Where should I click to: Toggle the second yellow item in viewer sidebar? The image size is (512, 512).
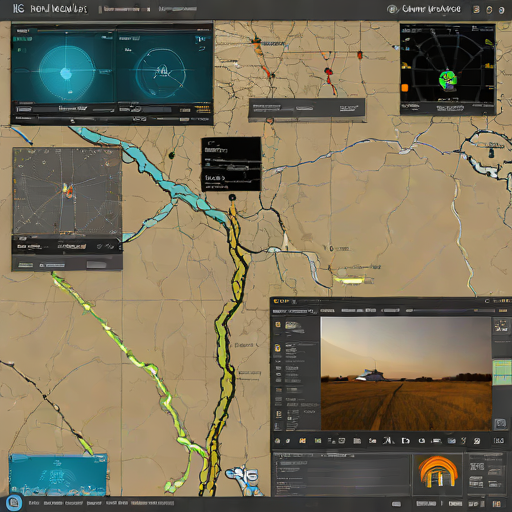pyautogui.click(x=278, y=348)
